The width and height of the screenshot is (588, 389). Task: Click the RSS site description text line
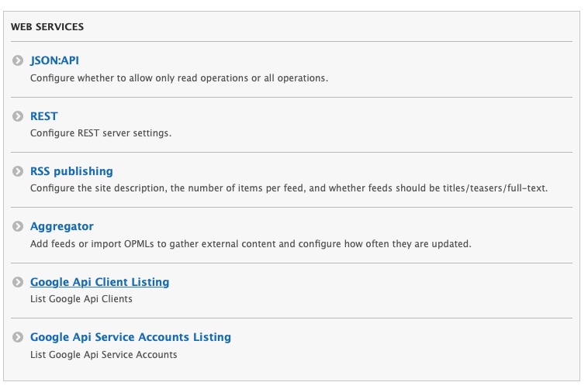[289, 188]
